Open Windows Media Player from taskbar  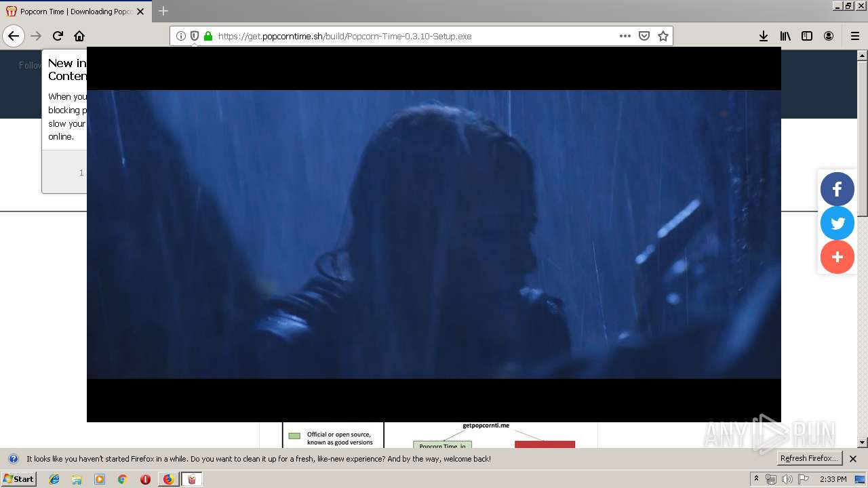[100, 479]
